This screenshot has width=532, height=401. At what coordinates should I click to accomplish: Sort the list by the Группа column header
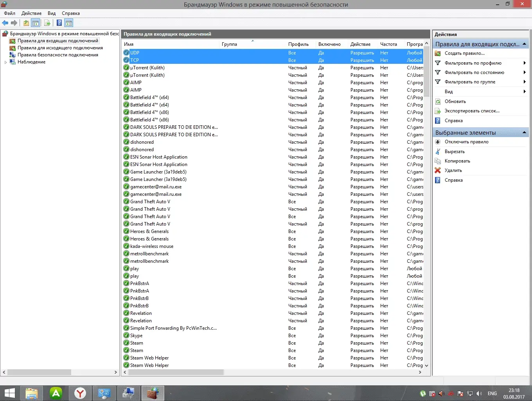[253, 44]
